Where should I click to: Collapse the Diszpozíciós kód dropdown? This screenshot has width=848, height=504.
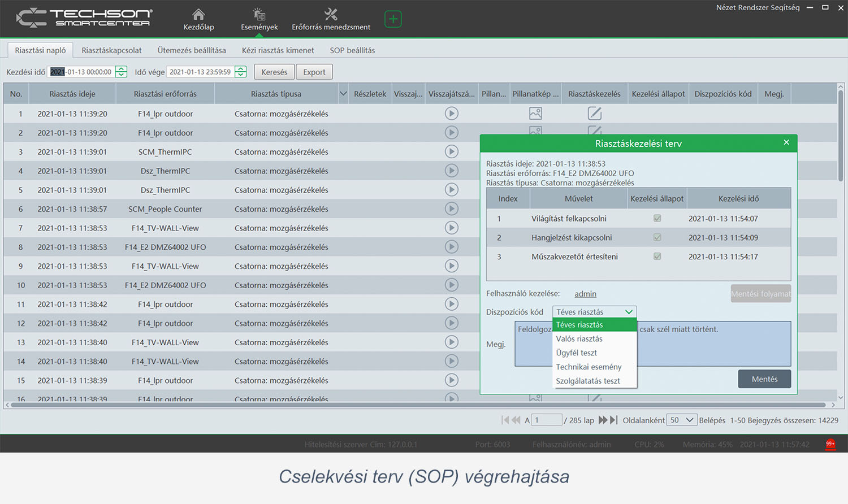coord(628,312)
